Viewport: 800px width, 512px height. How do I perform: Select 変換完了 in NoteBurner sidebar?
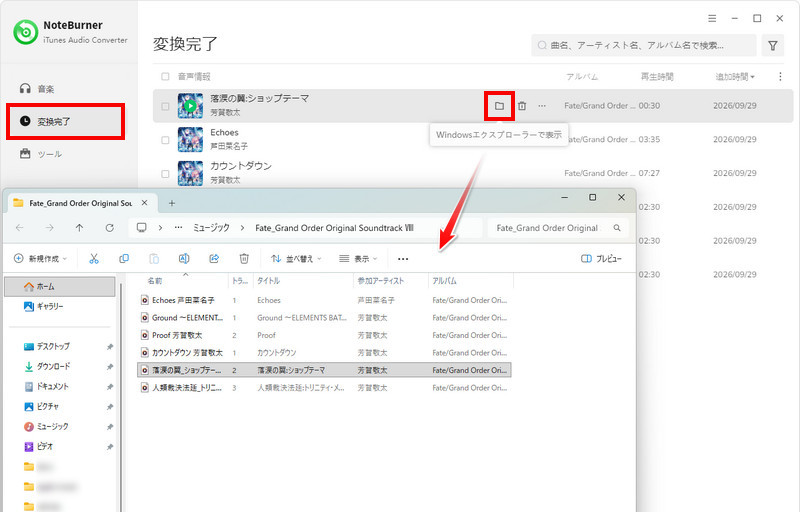tap(65, 121)
